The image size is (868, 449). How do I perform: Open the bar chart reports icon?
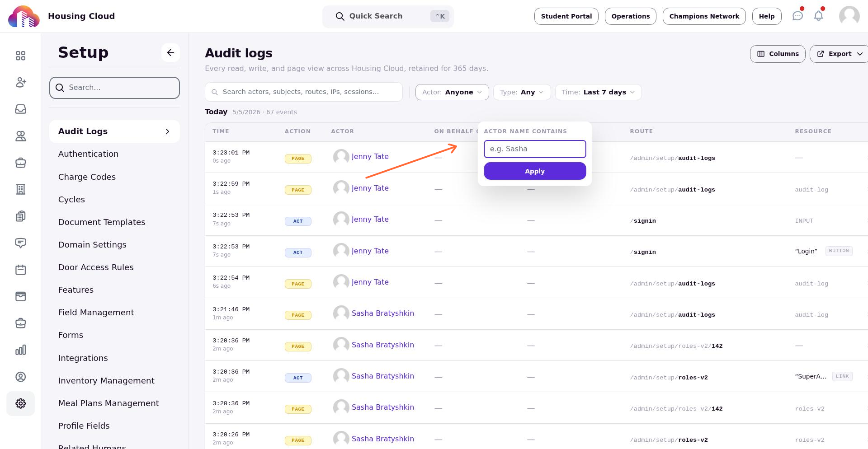20,350
